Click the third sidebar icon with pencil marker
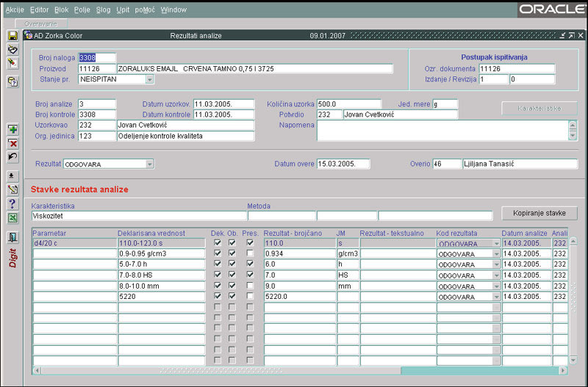 pos(13,63)
